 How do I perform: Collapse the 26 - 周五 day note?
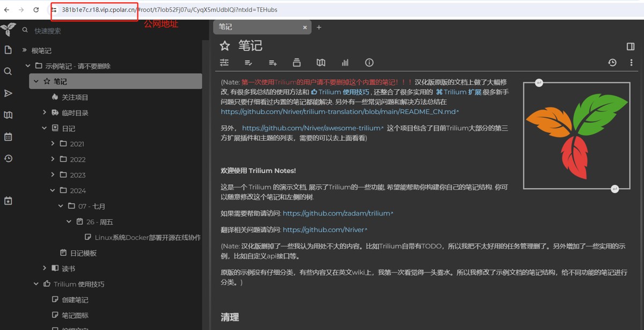[69, 222]
